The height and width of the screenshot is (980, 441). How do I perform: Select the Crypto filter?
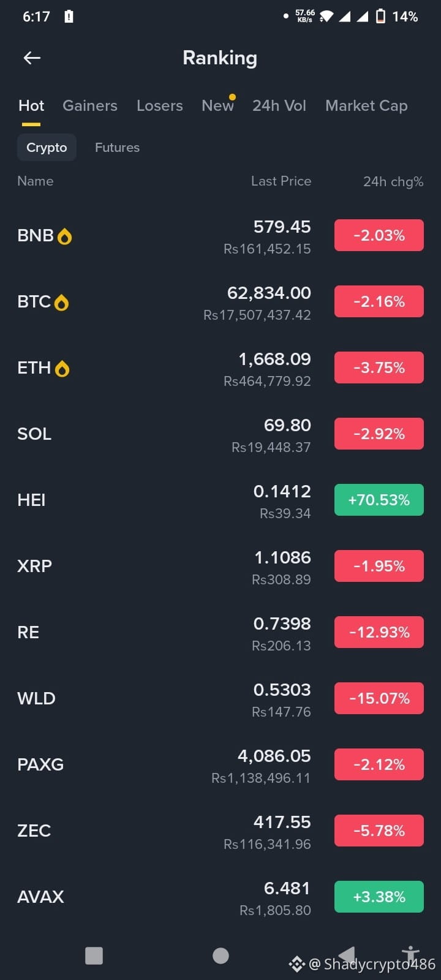click(47, 148)
